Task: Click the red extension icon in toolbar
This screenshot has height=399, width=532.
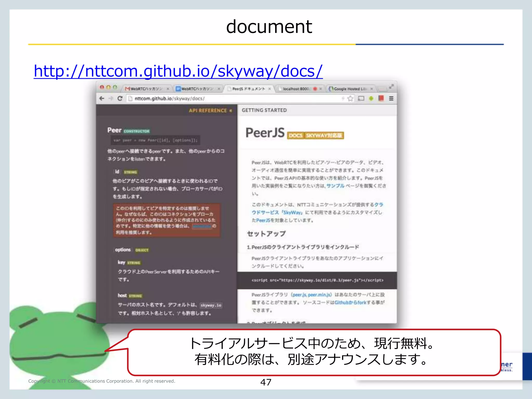Action: [x=381, y=98]
